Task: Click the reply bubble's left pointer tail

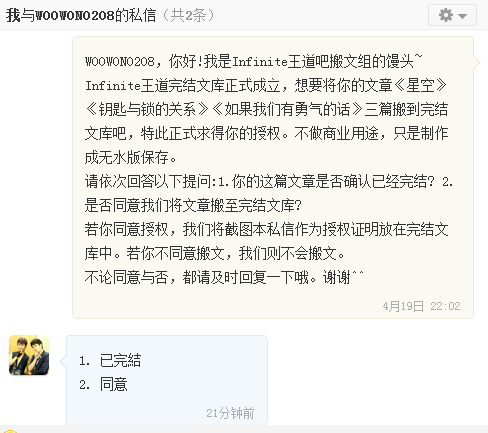Action: (63, 361)
